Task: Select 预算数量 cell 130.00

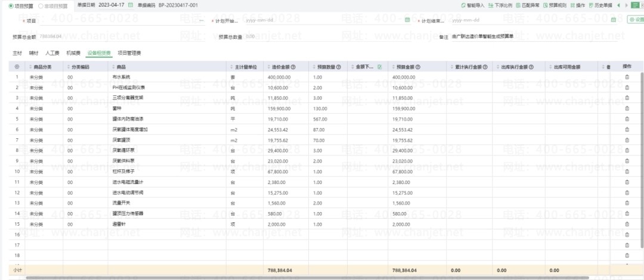Action: (328, 108)
